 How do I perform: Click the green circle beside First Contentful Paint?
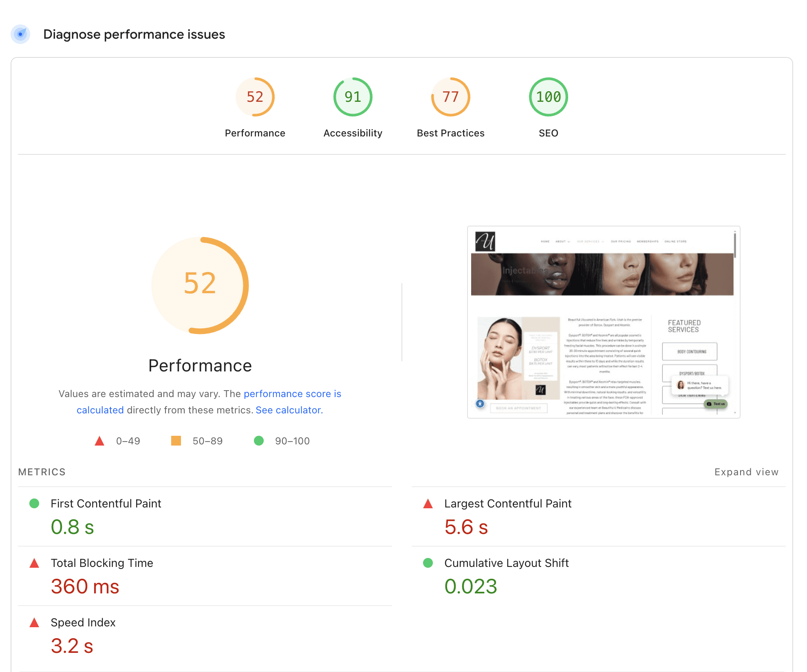[x=34, y=504]
